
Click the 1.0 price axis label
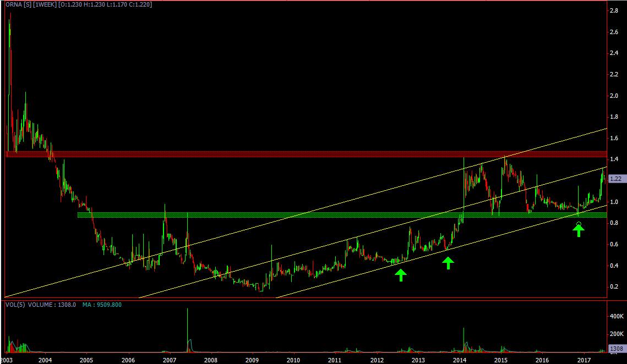(614, 202)
